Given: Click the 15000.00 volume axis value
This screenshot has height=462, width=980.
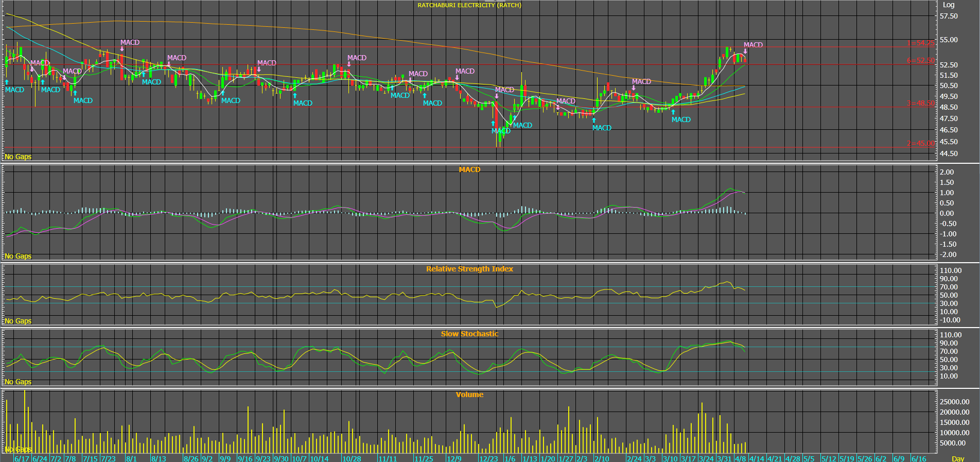Looking at the screenshot, I should (954, 422).
